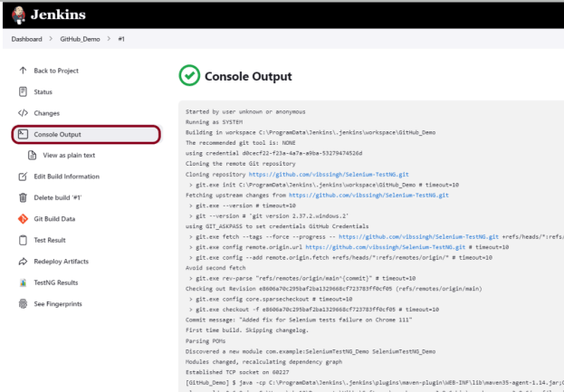
Task: Go to Dashboard breadcrumb
Action: [x=32, y=39]
